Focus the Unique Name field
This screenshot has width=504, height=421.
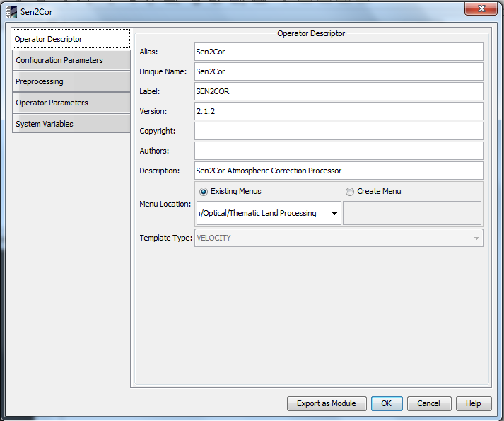coord(339,71)
